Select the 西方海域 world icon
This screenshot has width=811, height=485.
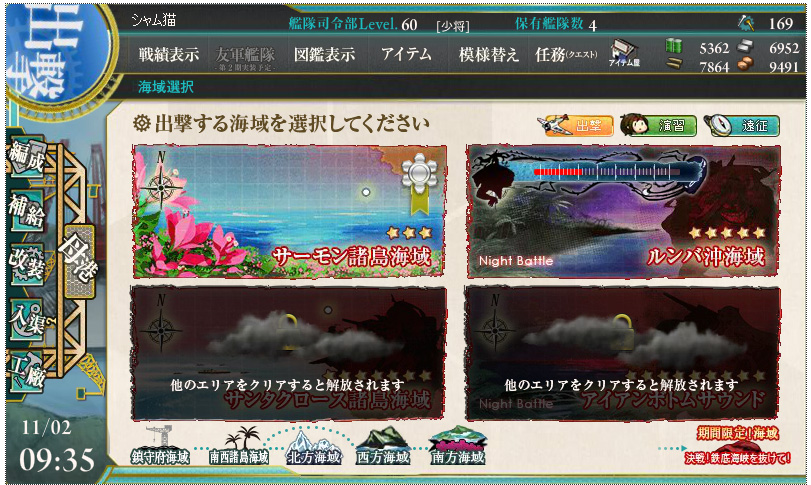(383, 447)
